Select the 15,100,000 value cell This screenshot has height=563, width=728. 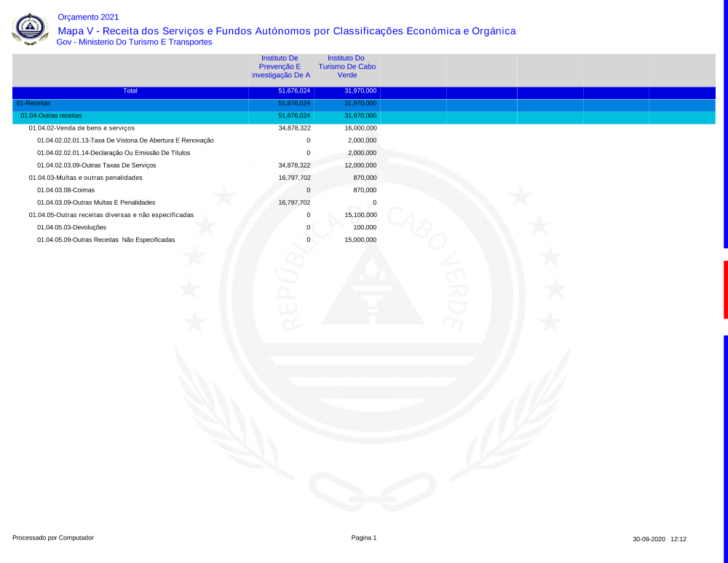[360, 215]
